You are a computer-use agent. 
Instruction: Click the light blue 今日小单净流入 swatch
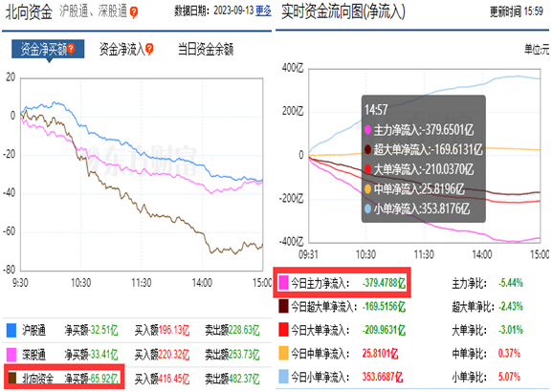(x=283, y=377)
